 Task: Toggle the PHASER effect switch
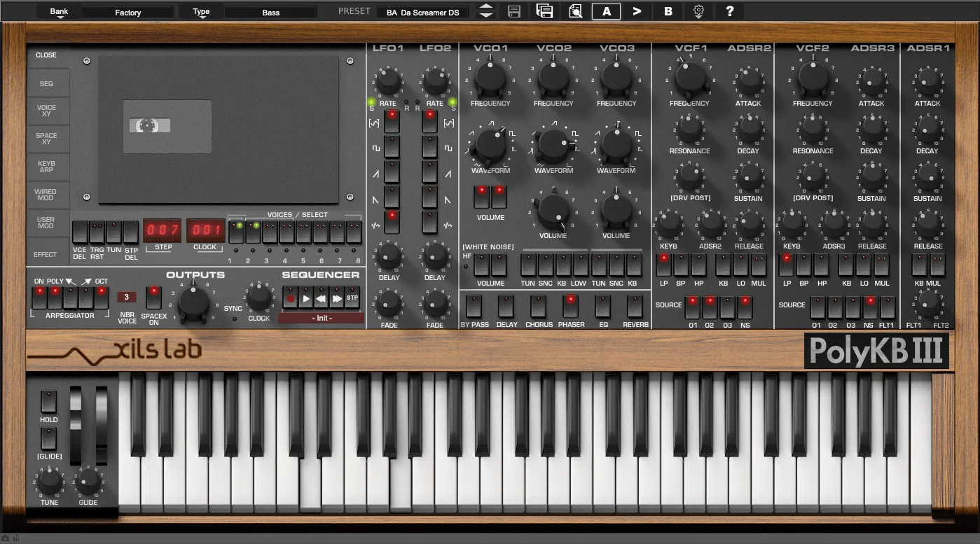[x=571, y=306]
